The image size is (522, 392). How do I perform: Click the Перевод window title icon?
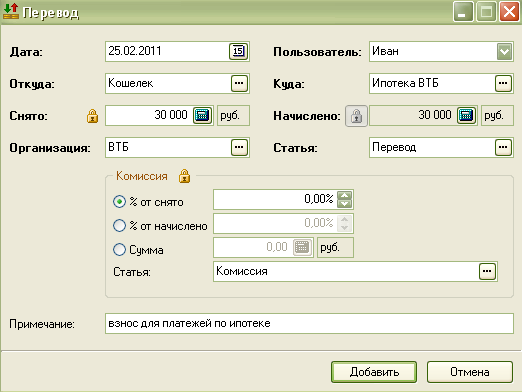(11, 11)
